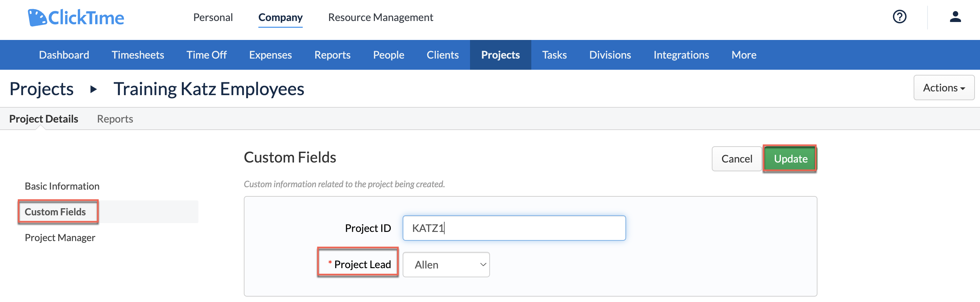980x302 pixels.
Task: Click the Project ID field label
Action: (x=368, y=228)
